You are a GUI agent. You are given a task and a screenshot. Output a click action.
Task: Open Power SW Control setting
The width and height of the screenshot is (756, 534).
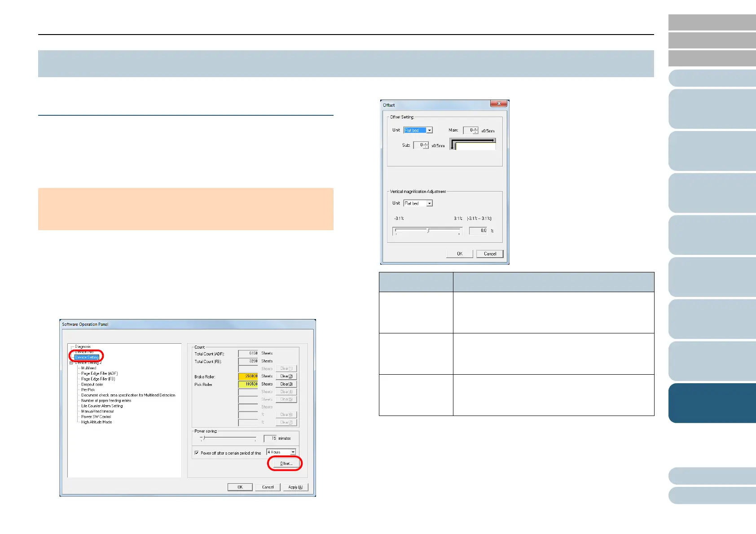click(x=96, y=416)
